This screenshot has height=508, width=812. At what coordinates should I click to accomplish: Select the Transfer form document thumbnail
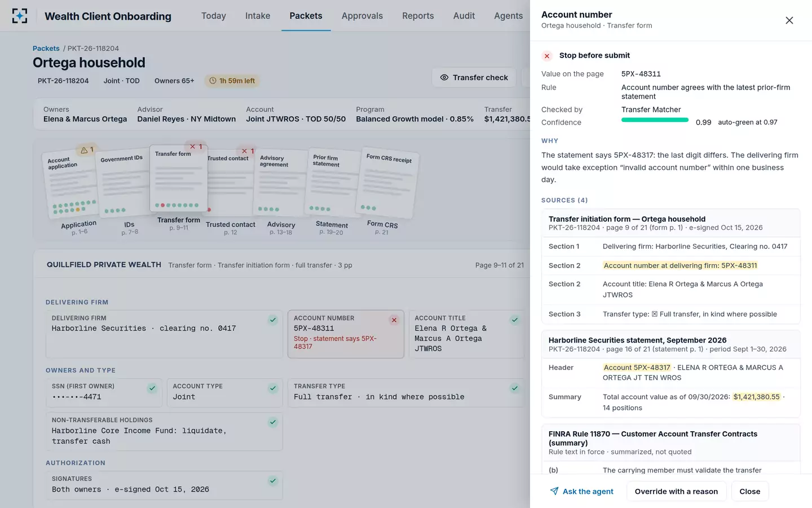point(179,178)
